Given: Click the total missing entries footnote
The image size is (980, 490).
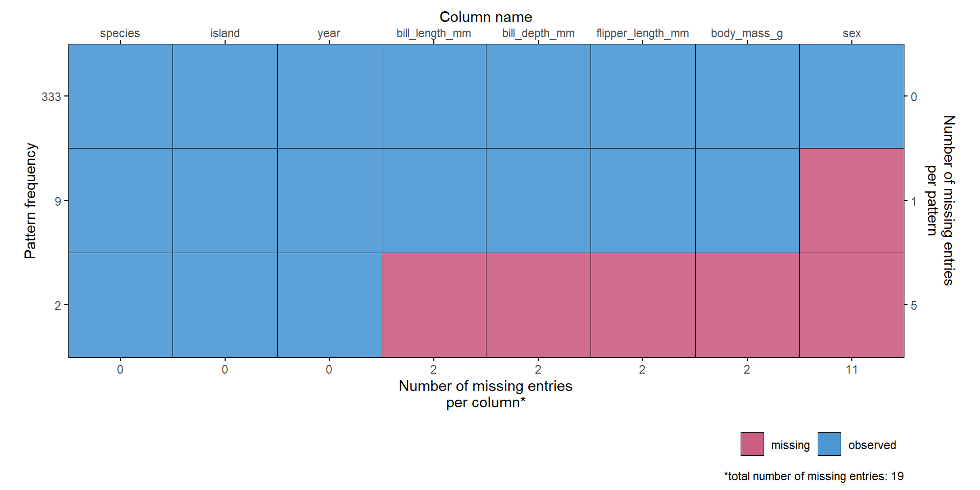Looking at the screenshot, I should click(814, 476).
